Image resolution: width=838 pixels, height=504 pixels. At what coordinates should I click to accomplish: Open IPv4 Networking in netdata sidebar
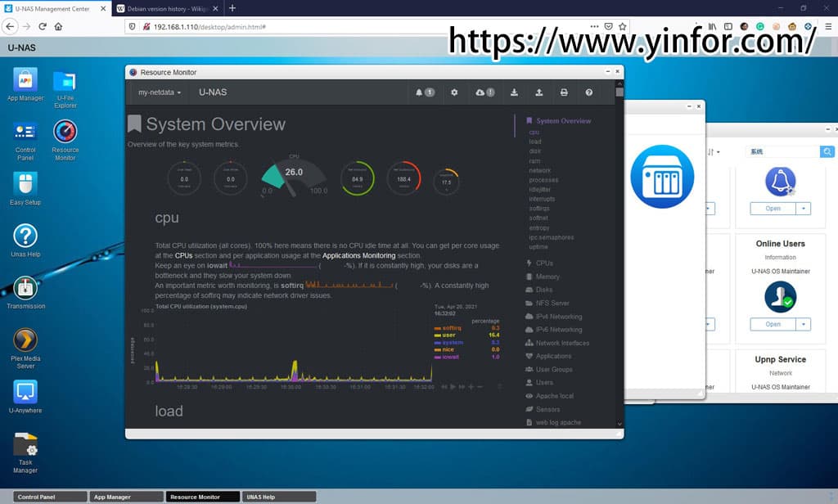pos(554,317)
